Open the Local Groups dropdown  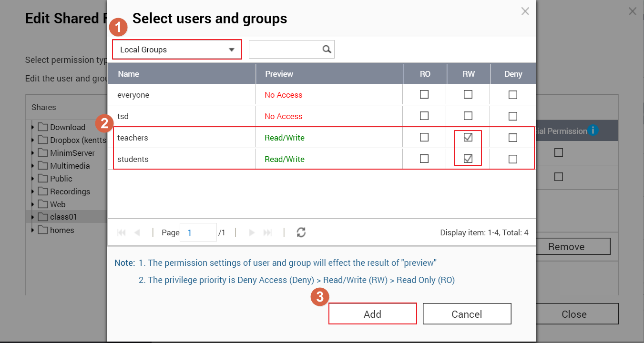pyautogui.click(x=177, y=50)
